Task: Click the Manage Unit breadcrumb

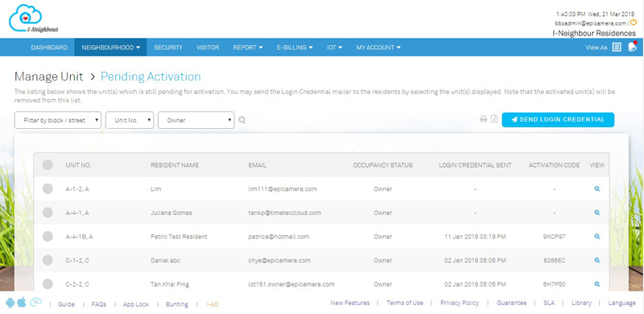Action: pos(48,76)
